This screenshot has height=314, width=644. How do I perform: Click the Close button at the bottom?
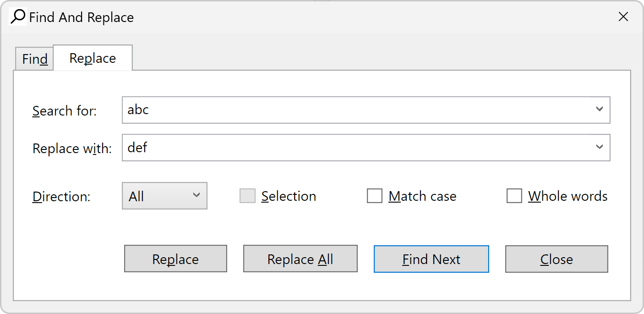[557, 259]
